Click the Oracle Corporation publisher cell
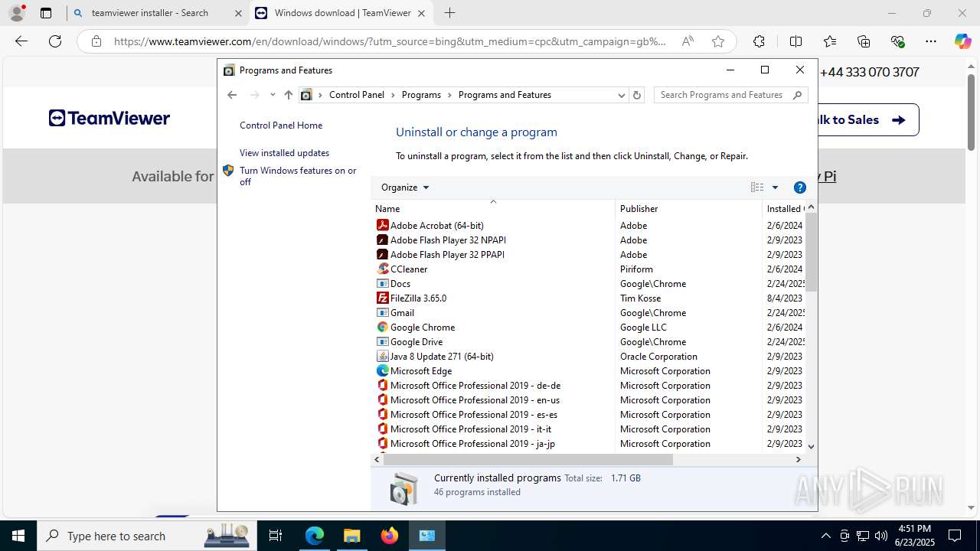 [x=658, y=356]
